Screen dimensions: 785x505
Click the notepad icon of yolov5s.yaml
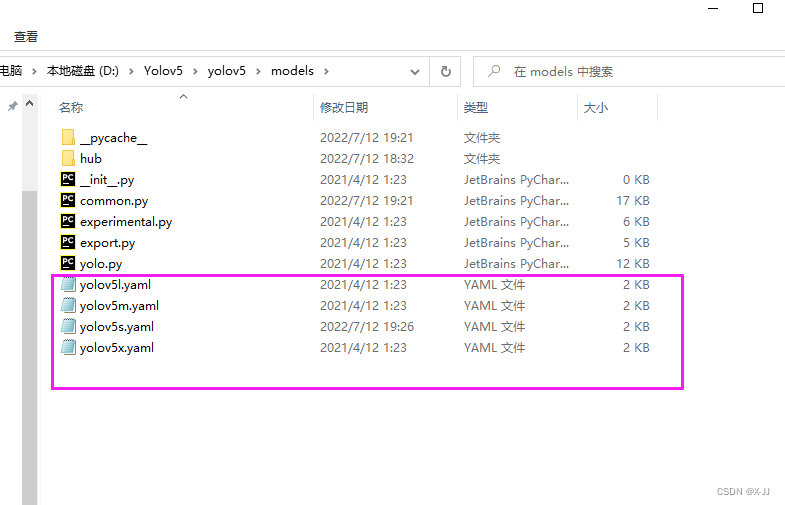coord(68,326)
